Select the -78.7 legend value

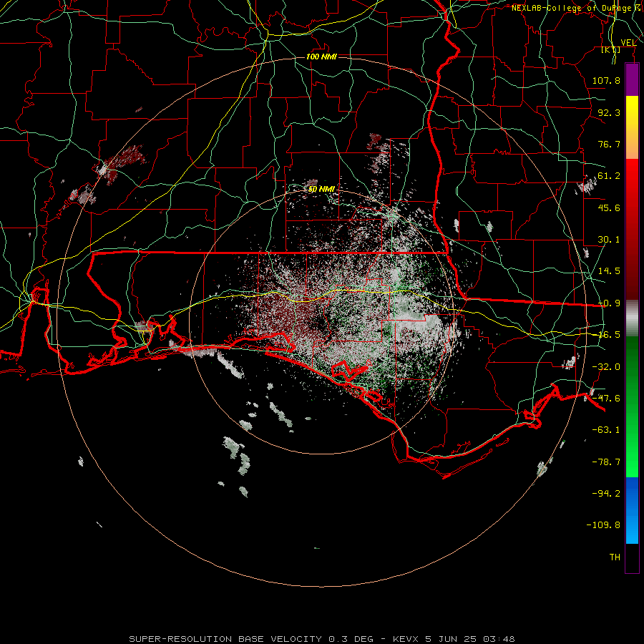click(x=606, y=462)
